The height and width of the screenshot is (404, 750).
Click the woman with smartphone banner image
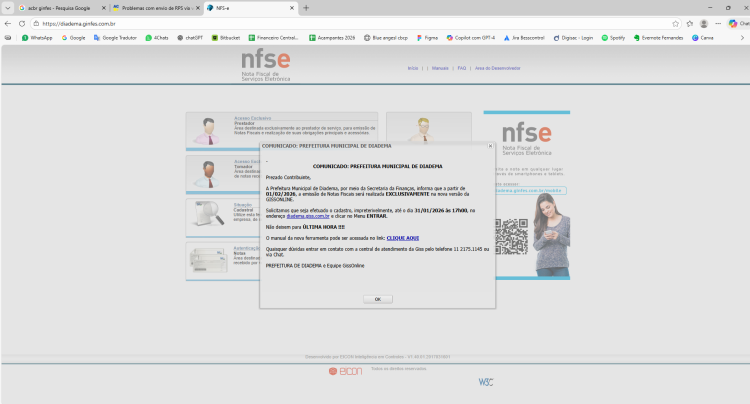pos(551,234)
